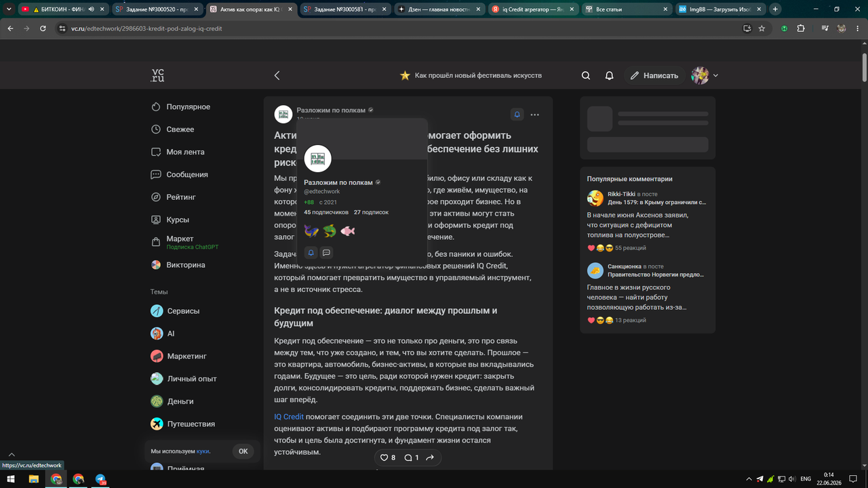Image resolution: width=868 pixels, height=488 pixels.
Task: Switch to Дзен главная новости tab
Action: (x=439, y=9)
